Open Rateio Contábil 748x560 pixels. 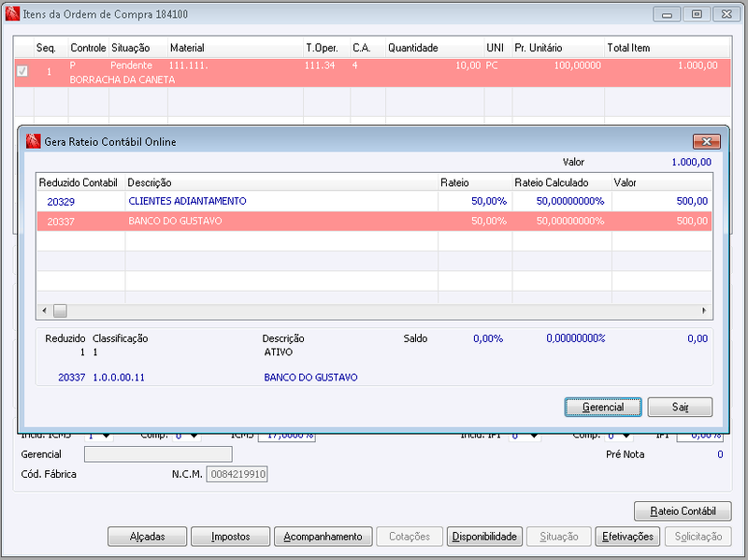tap(683, 511)
